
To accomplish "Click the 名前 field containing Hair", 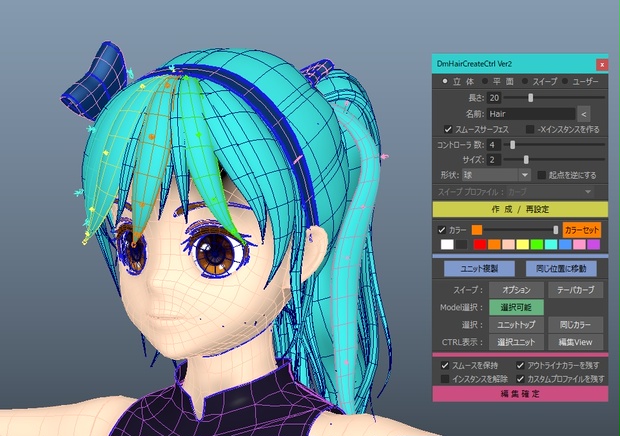I will (x=531, y=114).
